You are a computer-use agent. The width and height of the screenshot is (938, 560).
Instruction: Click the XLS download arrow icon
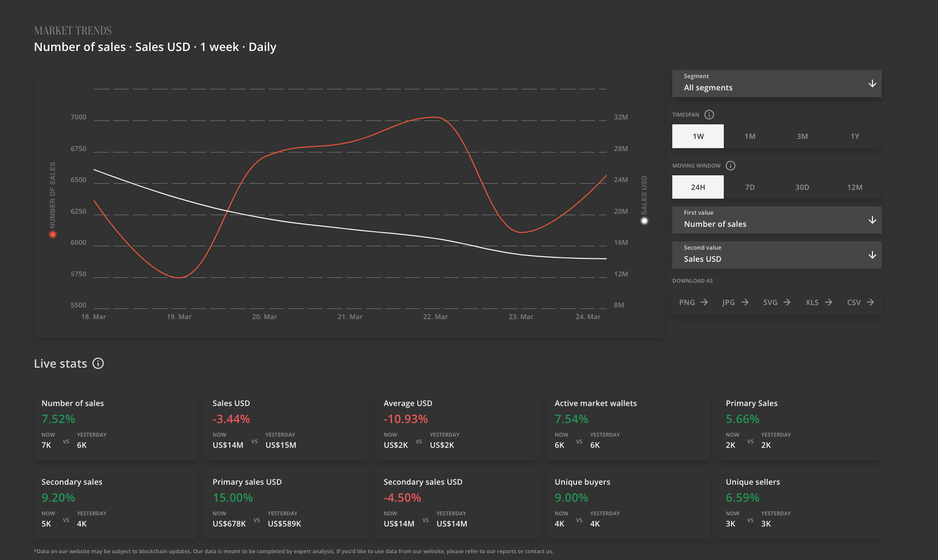coord(829,302)
